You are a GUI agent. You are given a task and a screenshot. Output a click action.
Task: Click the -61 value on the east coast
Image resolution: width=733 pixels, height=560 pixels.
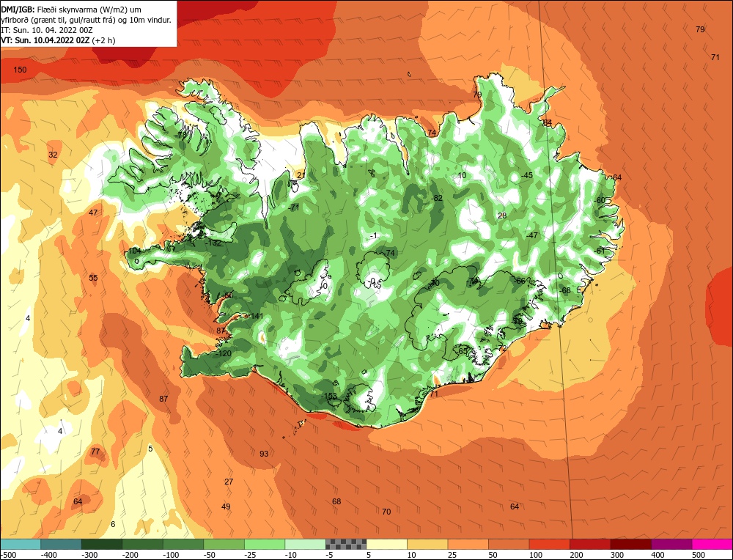[x=600, y=251]
